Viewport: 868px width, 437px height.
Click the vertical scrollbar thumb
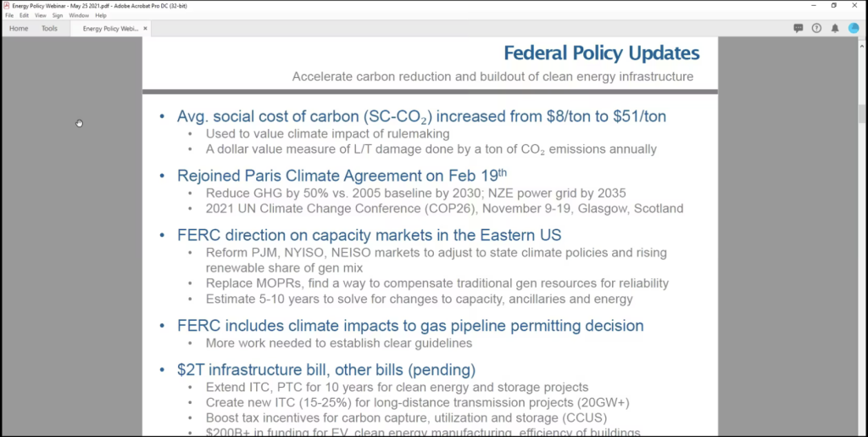pyautogui.click(x=862, y=115)
